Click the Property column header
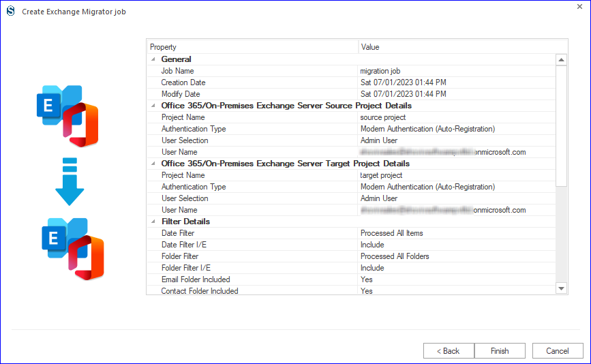Screen dimensions: 591x364 pyautogui.click(x=252, y=47)
